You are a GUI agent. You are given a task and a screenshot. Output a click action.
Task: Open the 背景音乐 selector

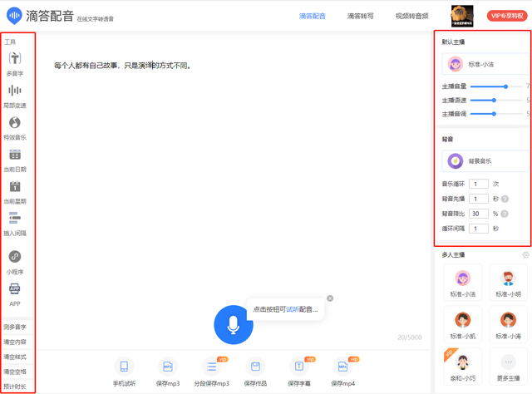click(485, 161)
